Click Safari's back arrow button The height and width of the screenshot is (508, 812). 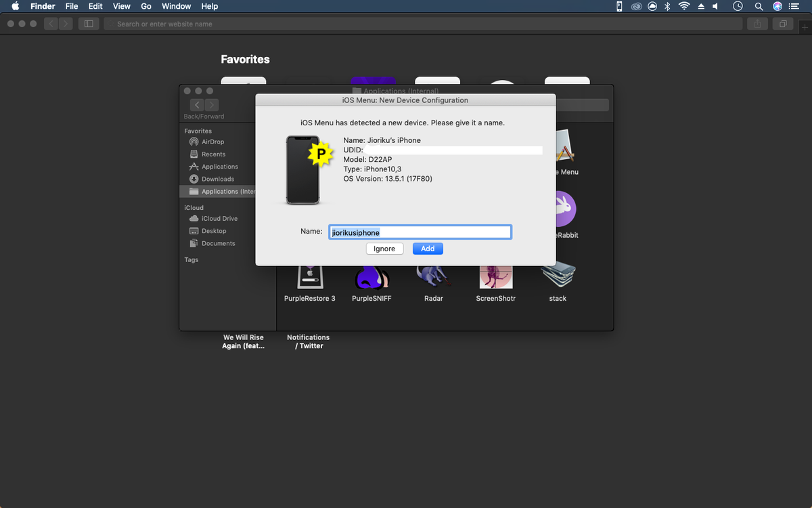coord(51,24)
